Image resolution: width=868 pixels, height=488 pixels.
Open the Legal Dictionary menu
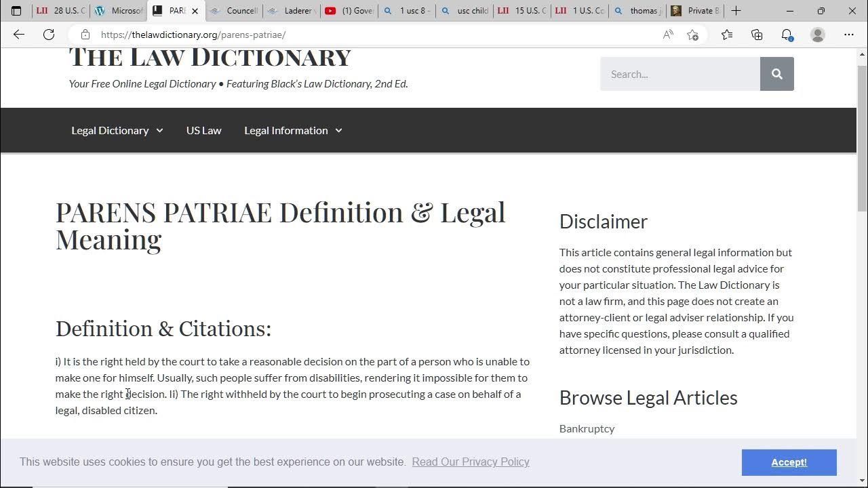coord(110,130)
